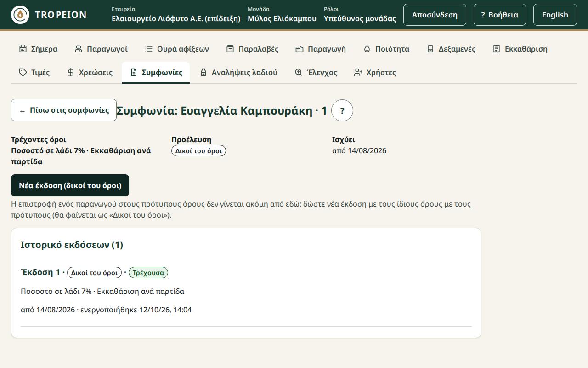Click the add-user icon beside Χρήστες
Image resolution: width=588 pixels, height=368 pixels.
click(x=358, y=72)
